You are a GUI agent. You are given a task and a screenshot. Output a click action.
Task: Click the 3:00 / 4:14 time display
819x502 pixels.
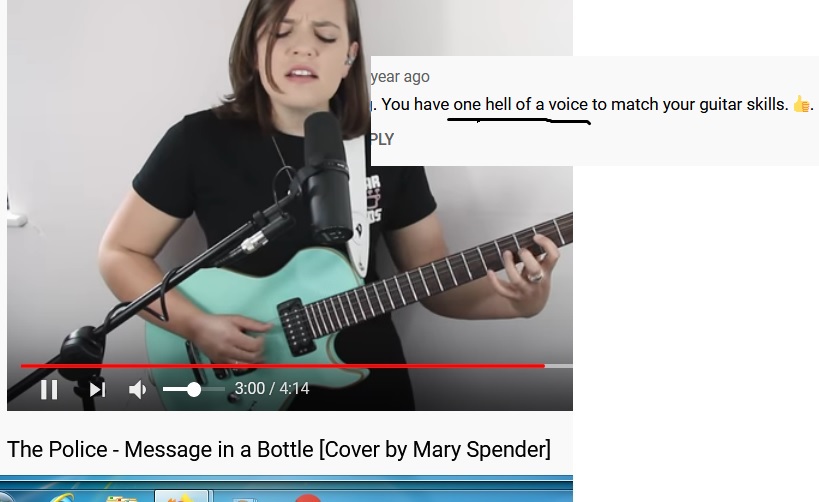click(x=272, y=389)
